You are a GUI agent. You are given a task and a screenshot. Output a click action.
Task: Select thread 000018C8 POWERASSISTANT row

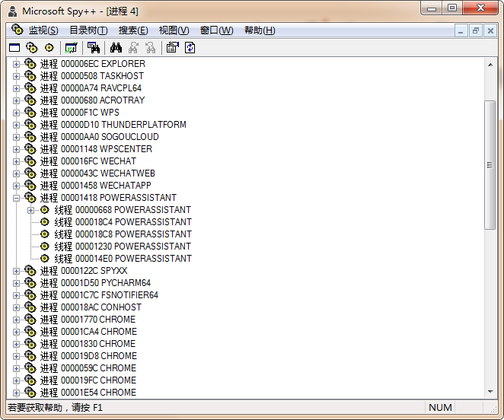(123, 234)
